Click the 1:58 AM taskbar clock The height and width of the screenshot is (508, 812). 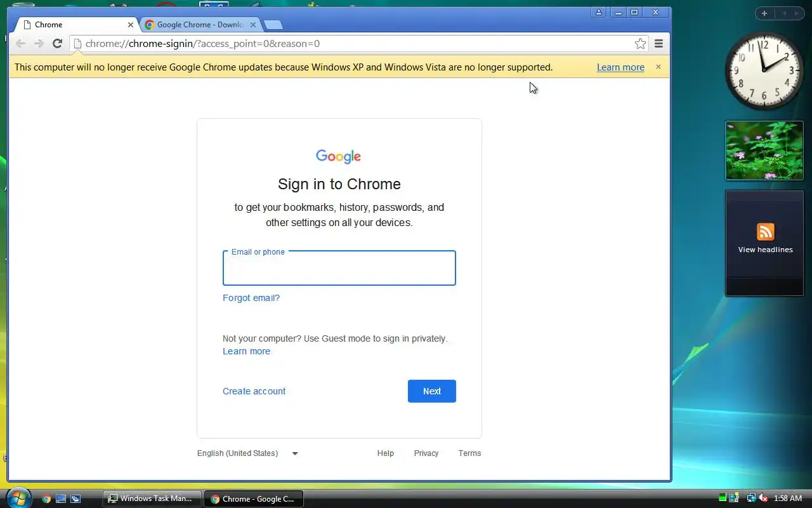(788, 498)
